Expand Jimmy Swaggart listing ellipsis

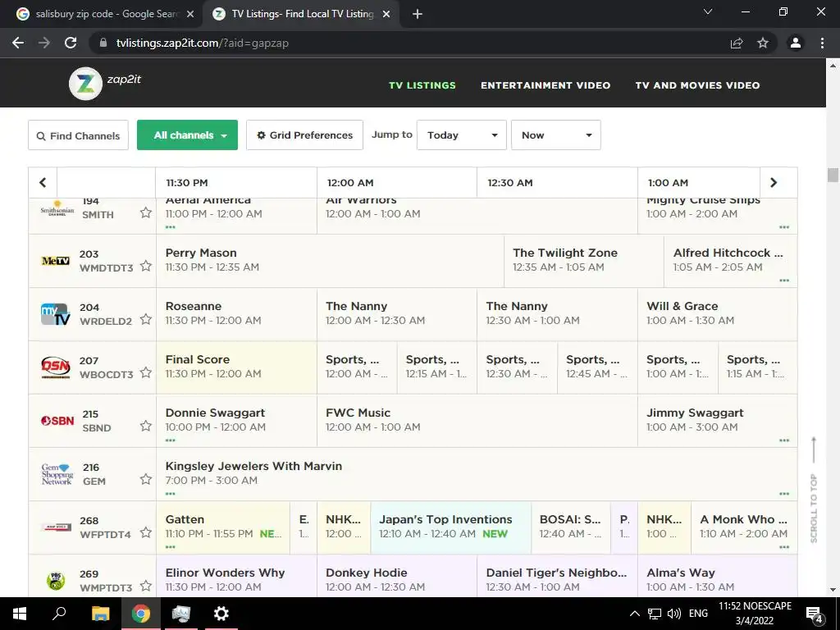[x=784, y=441]
